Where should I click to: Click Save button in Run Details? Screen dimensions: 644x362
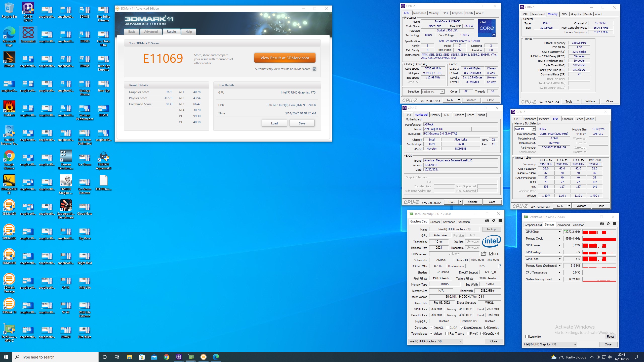[x=302, y=123]
